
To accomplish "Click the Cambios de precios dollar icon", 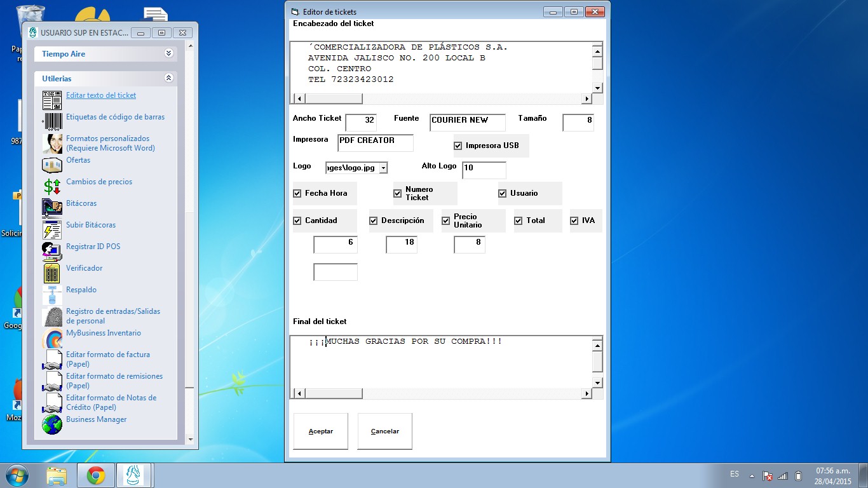I will coord(52,186).
